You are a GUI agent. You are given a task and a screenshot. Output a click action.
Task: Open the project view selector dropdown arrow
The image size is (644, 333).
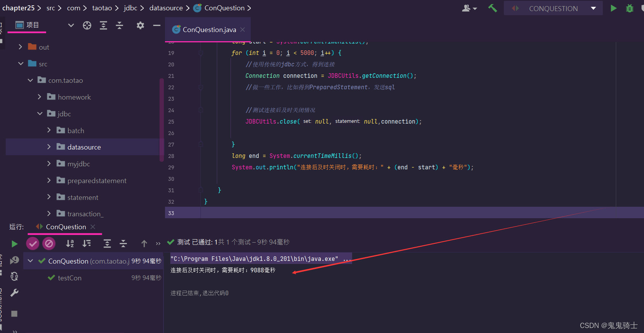(x=71, y=25)
